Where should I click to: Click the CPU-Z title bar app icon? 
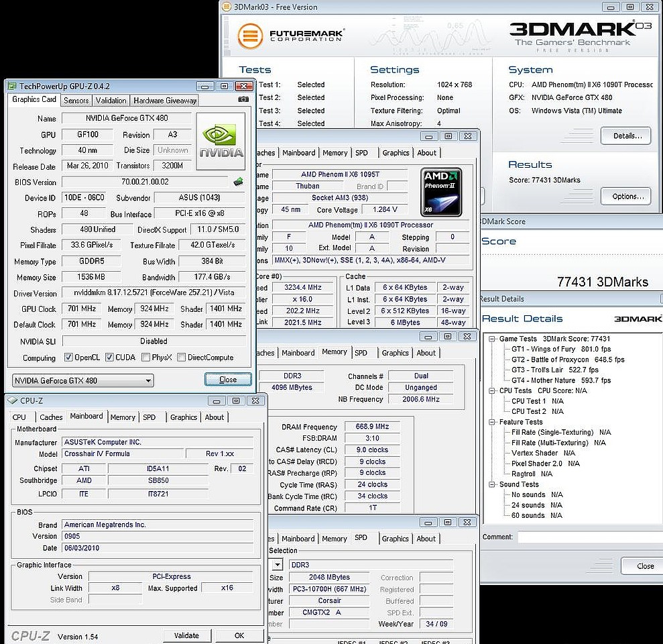[x=13, y=400]
